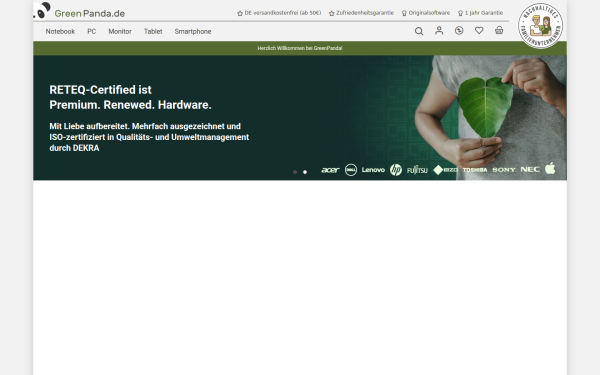Click the EIZO brand logo

pos(445,170)
